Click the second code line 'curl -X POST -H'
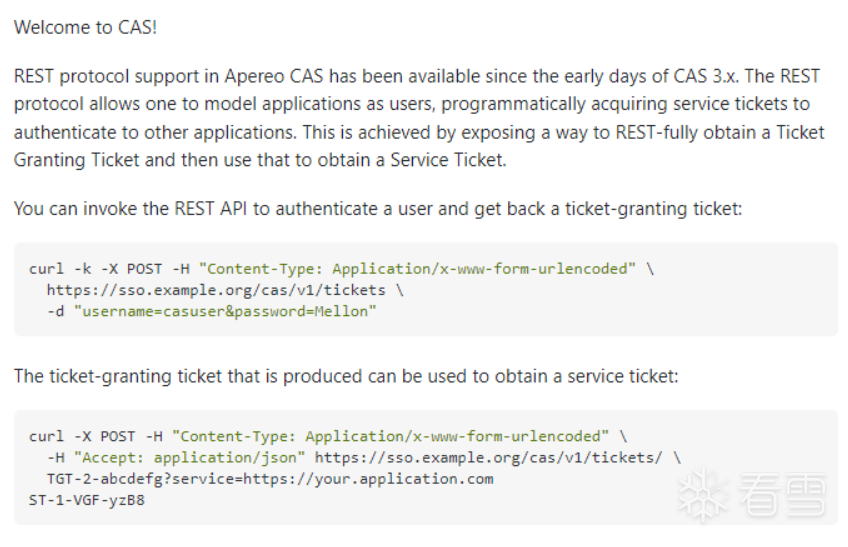 coord(328,437)
